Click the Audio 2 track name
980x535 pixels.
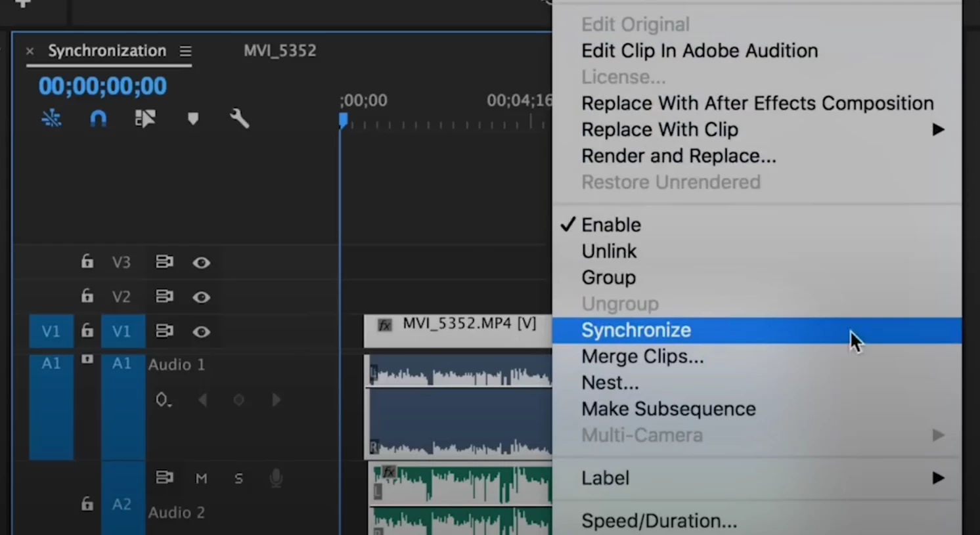[177, 512]
